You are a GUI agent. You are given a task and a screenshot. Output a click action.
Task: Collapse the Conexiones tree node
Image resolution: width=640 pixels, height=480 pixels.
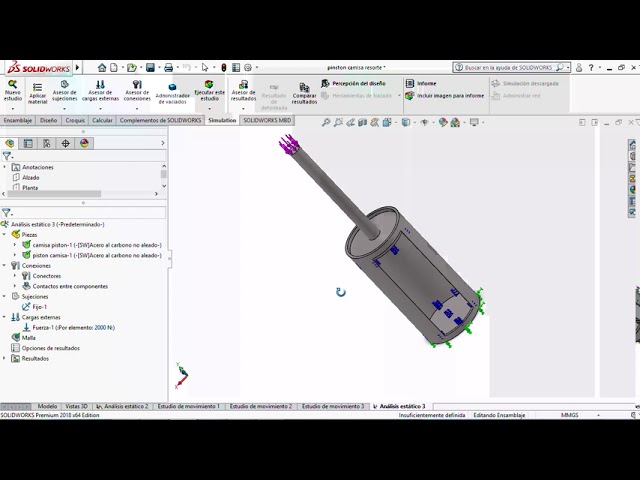click(4, 265)
